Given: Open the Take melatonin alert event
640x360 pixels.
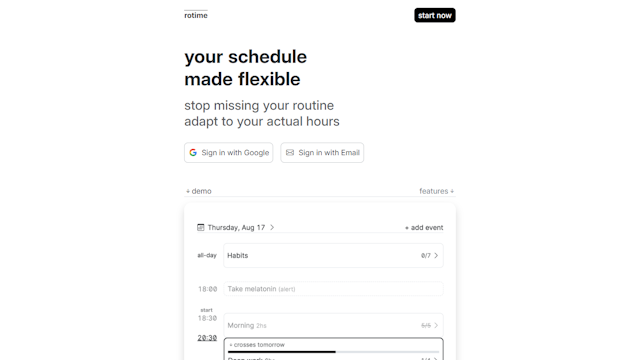Looking at the screenshot, I should (333, 289).
